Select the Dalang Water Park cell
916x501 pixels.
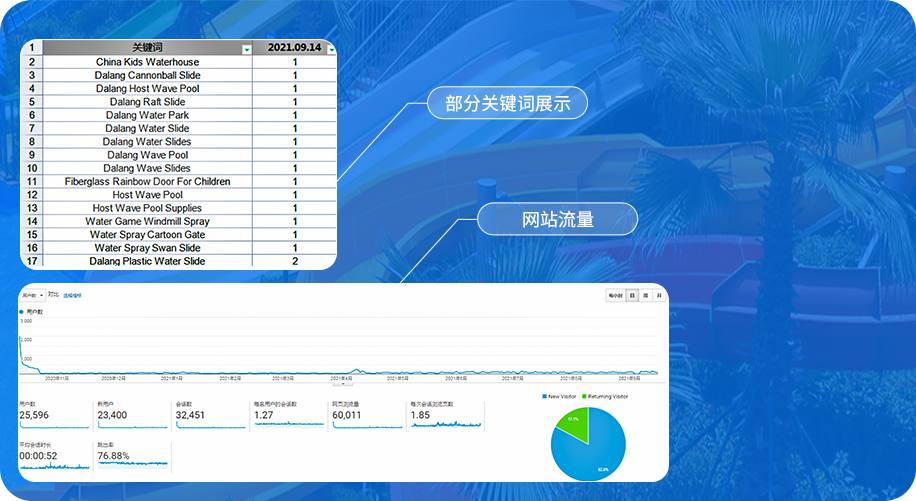pyautogui.click(x=147, y=115)
